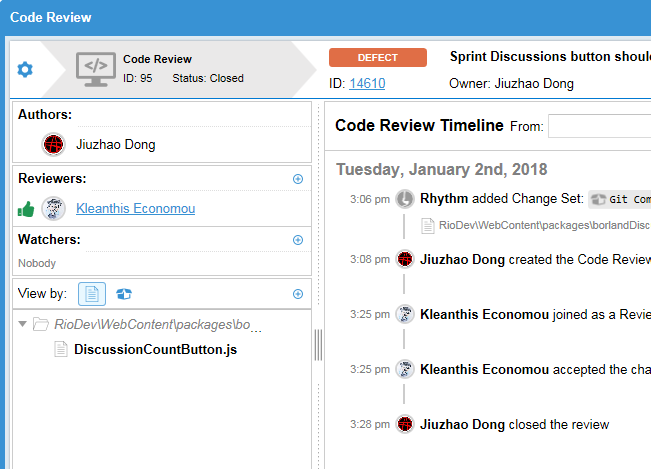Click the Git Commit change set tag
The width and height of the screenshot is (651, 469).
click(620, 199)
